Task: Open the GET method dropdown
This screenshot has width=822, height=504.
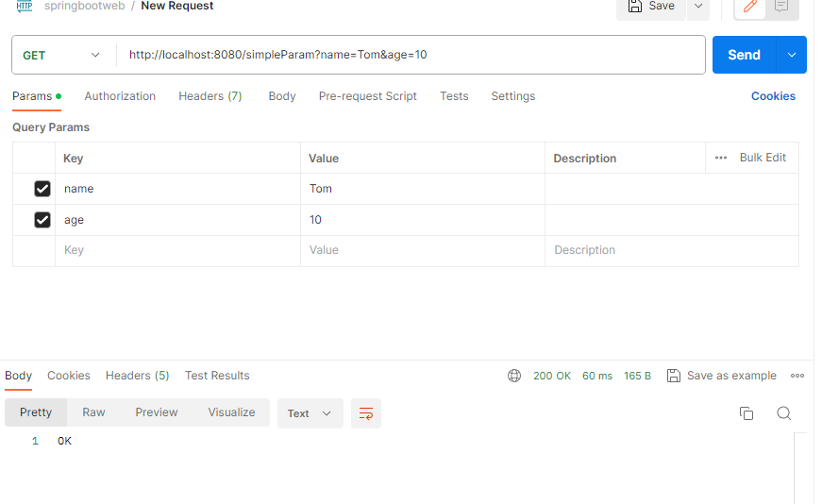Action: [61, 55]
